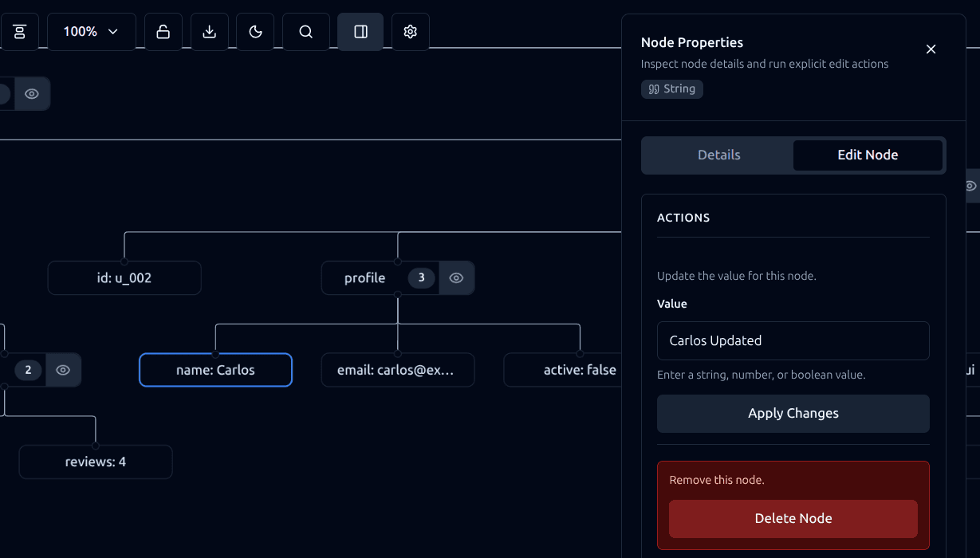The width and height of the screenshot is (980, 558).
Task: Open the 100% zoom level dropdown
Action: [92, 31]
